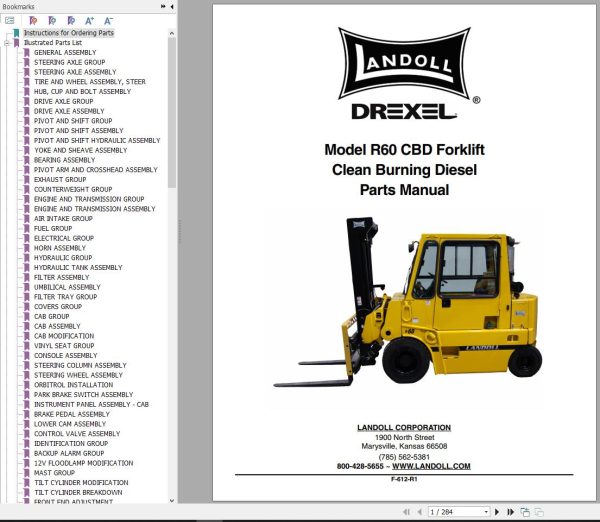The image size is (600, 522).
Task: Open PIVOT AND SHIFT GROUP bookmark
Action: [73, 121]
